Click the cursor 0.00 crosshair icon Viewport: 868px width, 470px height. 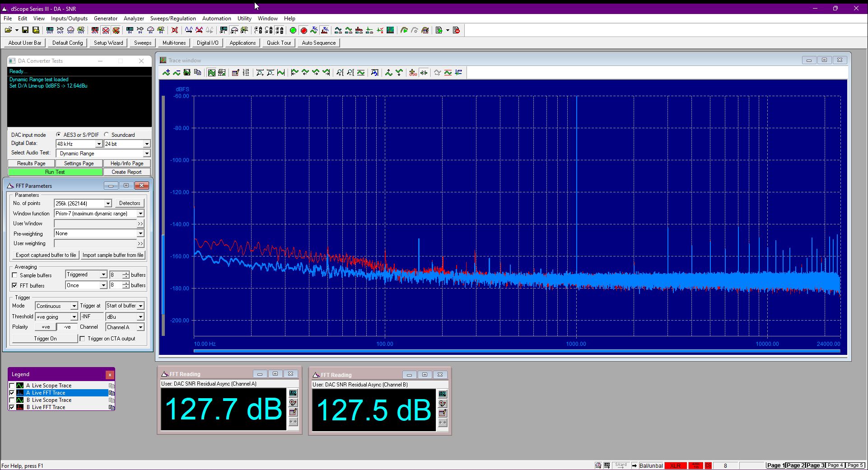(413, 73)
